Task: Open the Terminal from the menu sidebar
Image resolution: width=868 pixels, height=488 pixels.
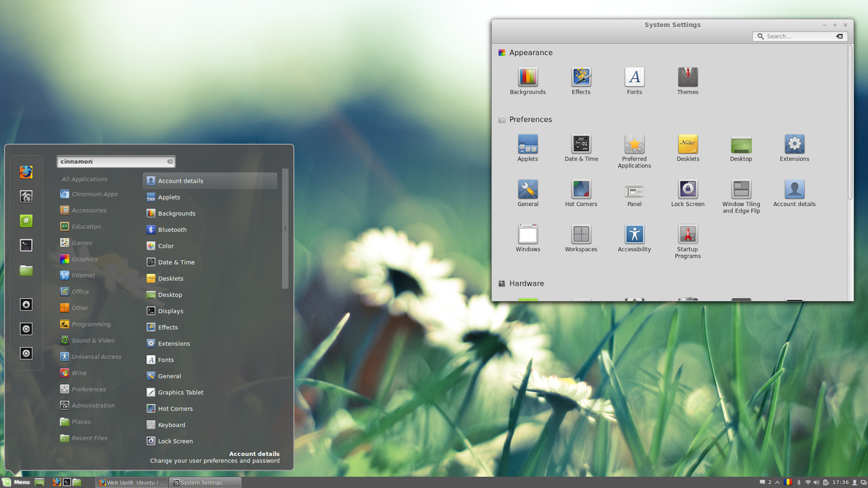Action: (x=26, y=245)
